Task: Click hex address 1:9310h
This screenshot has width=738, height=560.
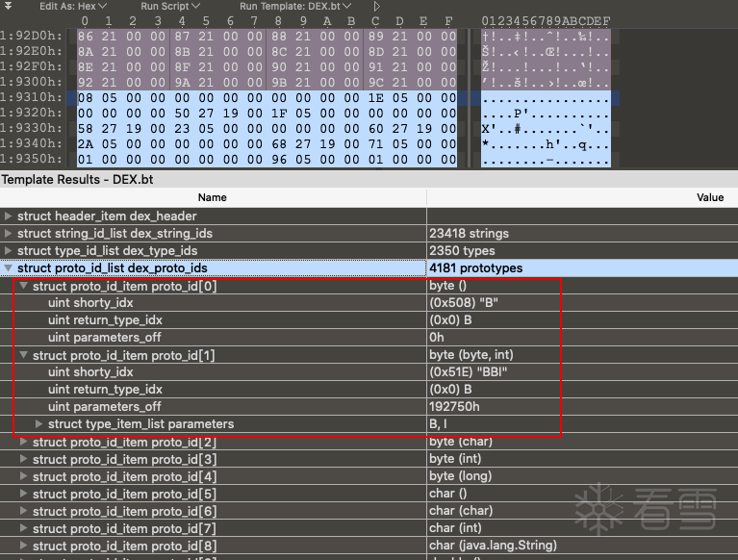Action: pos(31,97)
